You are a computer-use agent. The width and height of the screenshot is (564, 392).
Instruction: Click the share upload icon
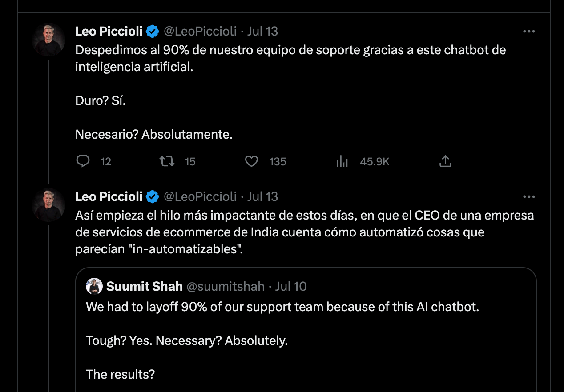click(445, 161)
